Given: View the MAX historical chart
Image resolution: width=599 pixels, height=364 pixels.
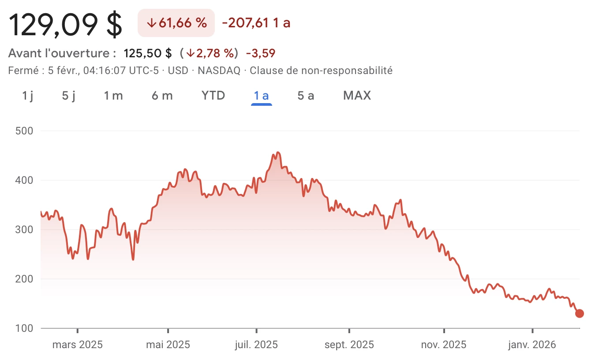Looking at the screenshot, I should (x=357, y=95).
